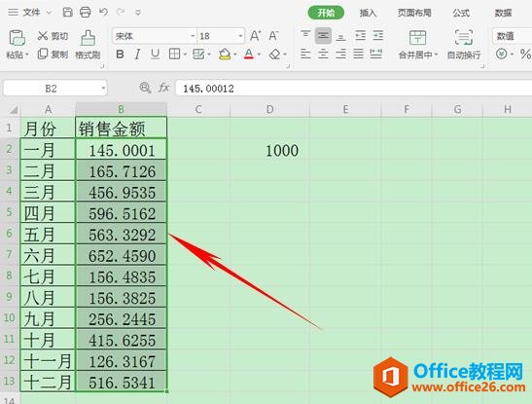Open the Name Box dropdown arrow

pos(103,89)
